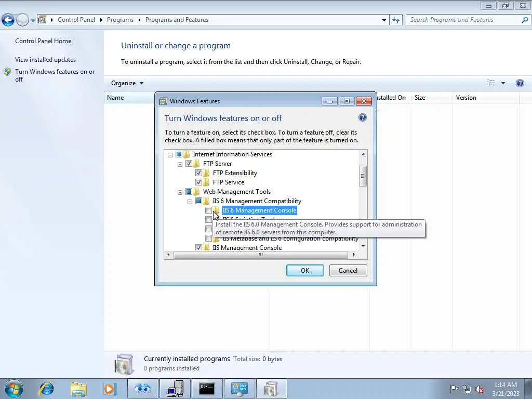Uncheck the IIS Management Console checkbox
The height and width of the screenshot is (399, 532).
click(198, 248)
